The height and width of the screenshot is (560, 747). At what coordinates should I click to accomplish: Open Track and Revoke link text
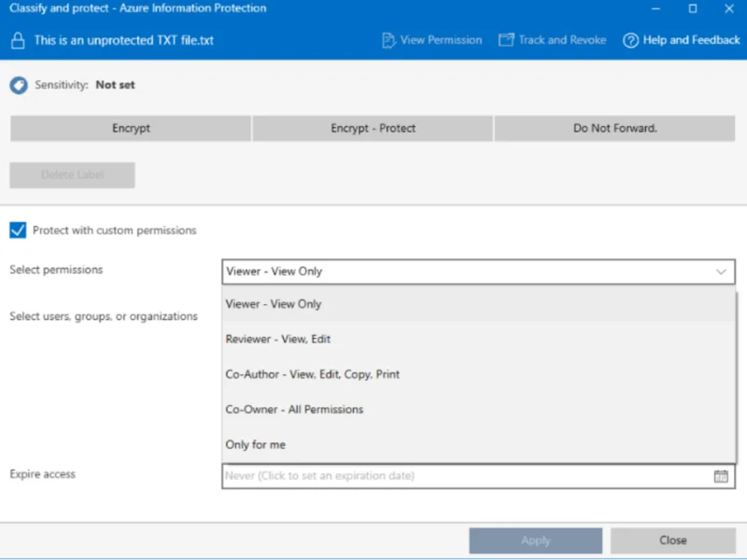pos(562,40)
